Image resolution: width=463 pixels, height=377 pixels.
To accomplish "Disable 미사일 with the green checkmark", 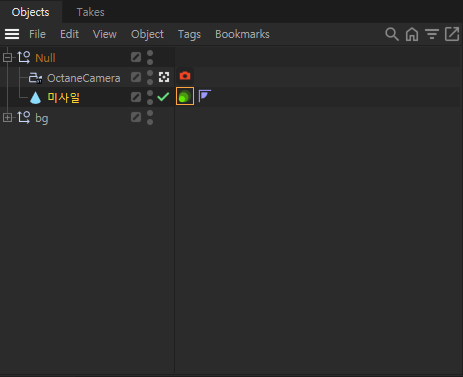I will [163, 97].
